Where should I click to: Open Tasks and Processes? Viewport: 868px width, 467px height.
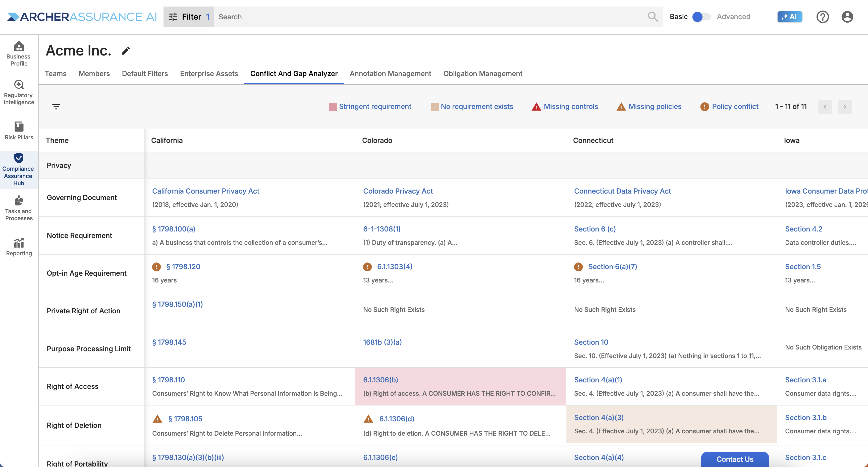point(19,208)
